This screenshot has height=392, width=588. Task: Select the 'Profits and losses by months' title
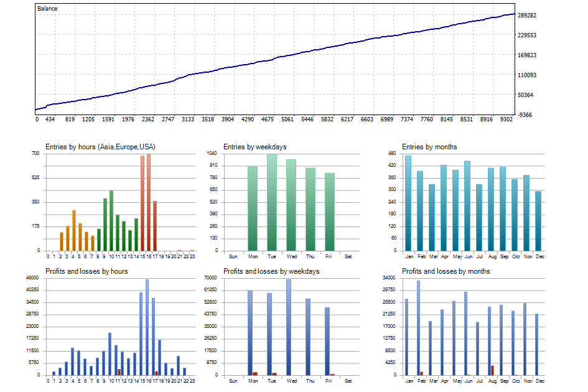tap(446, 271)
